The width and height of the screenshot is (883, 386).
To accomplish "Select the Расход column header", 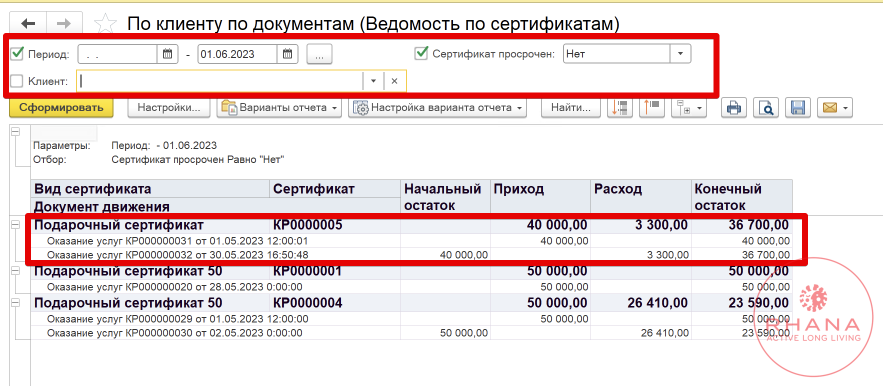I will pyautogui.click(x=641, y=197).
